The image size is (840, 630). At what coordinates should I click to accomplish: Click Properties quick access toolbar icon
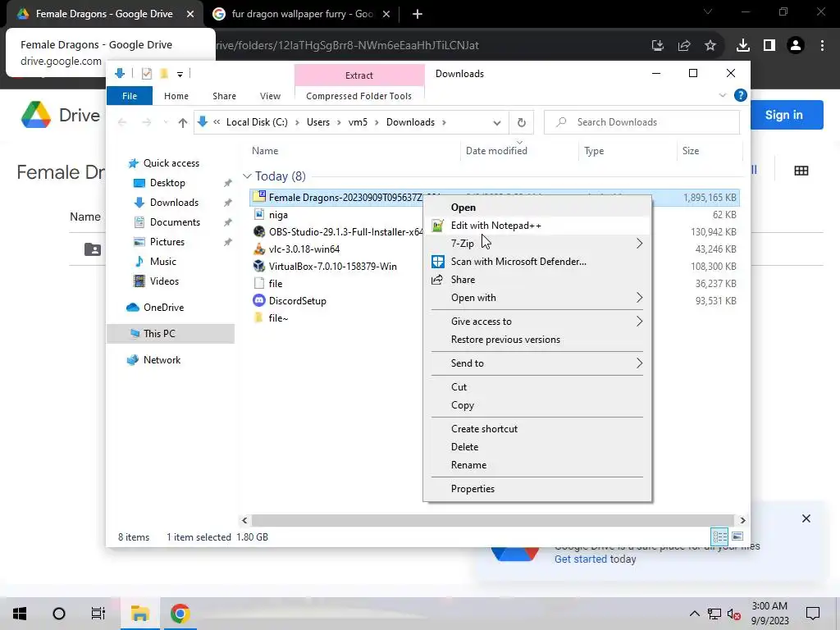tap(146, 74)
